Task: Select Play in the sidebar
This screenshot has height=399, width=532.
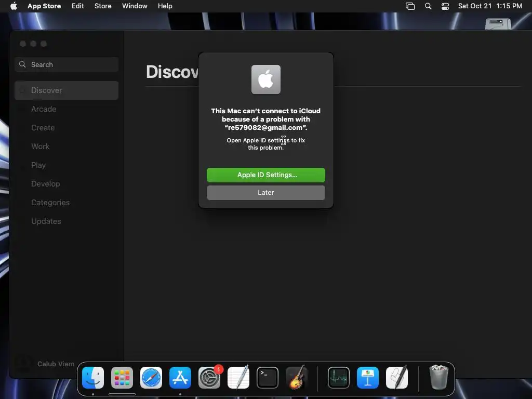Action: 66,165
